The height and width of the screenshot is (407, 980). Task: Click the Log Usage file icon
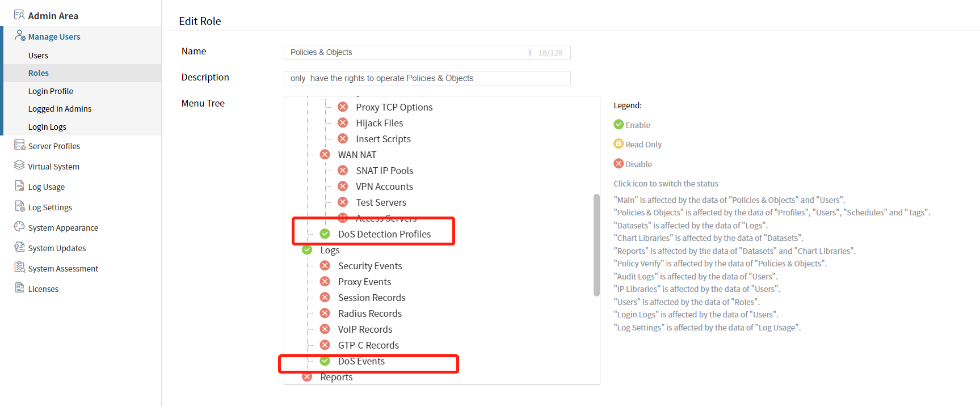click(19, 186)
